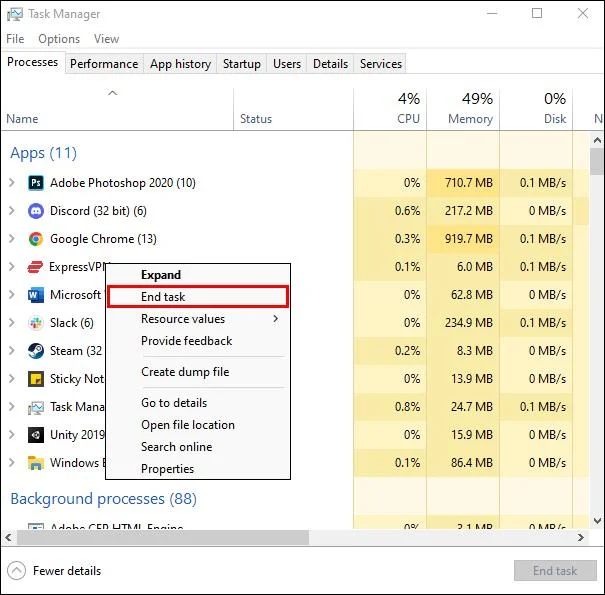
Task: Select Provide feedback in context menu
Action: [198, 341]
